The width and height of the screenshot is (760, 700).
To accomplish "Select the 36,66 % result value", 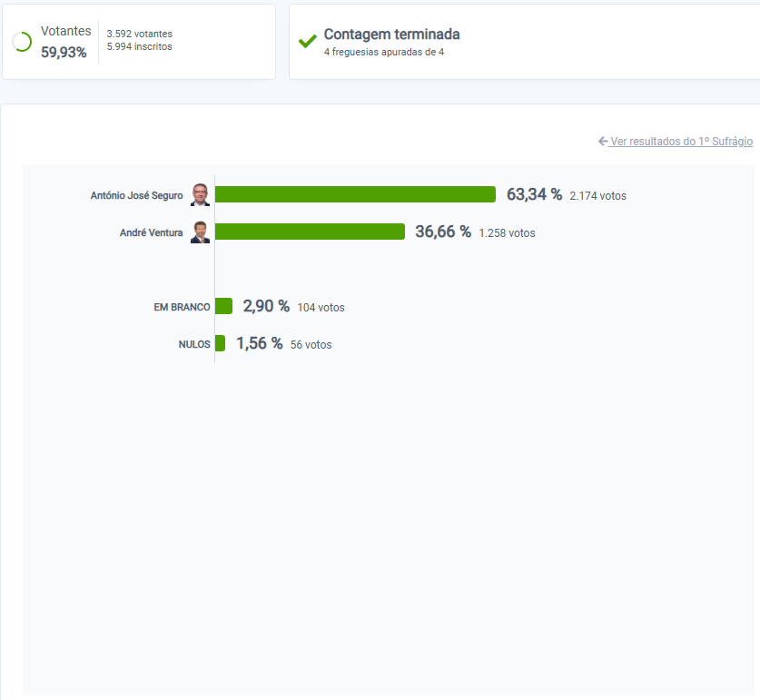I will pos(443,232).
